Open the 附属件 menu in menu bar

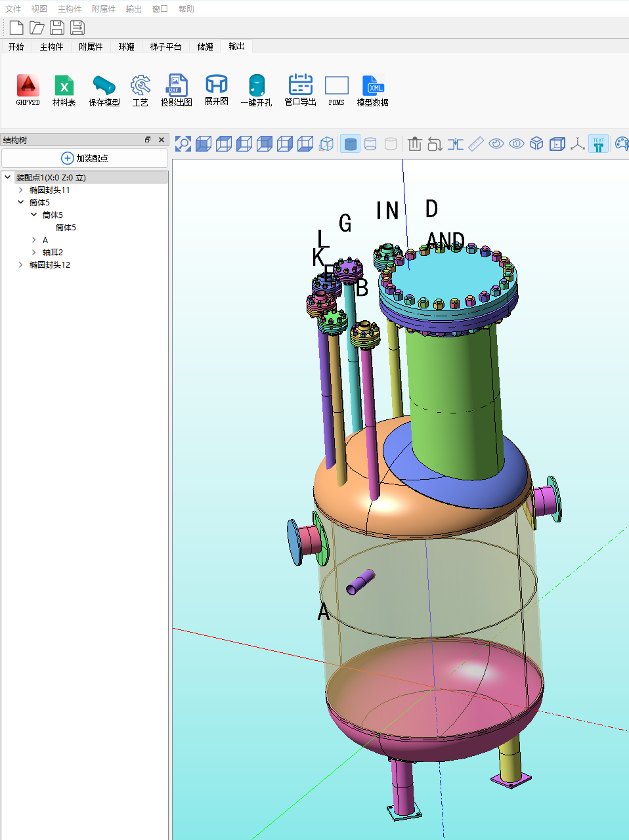click(x=104, y=9)
